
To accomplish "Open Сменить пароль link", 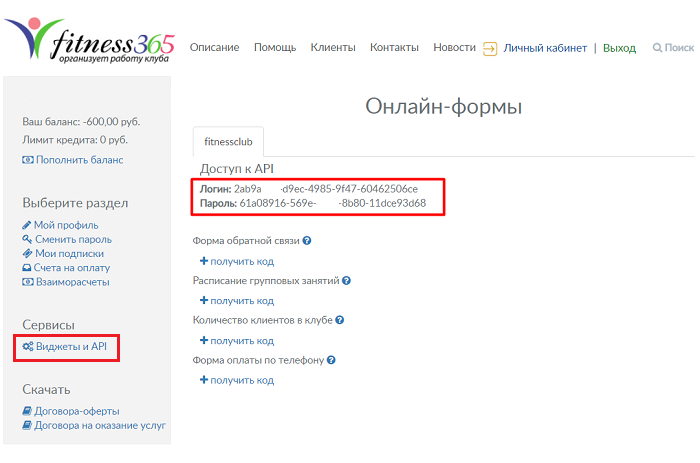I will point(74,239).
